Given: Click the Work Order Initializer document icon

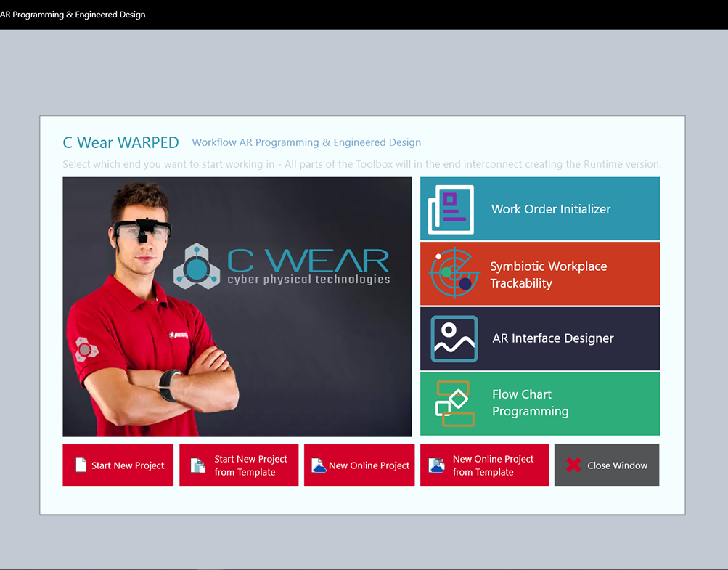Looking at the screenshot, I should 451,209.
